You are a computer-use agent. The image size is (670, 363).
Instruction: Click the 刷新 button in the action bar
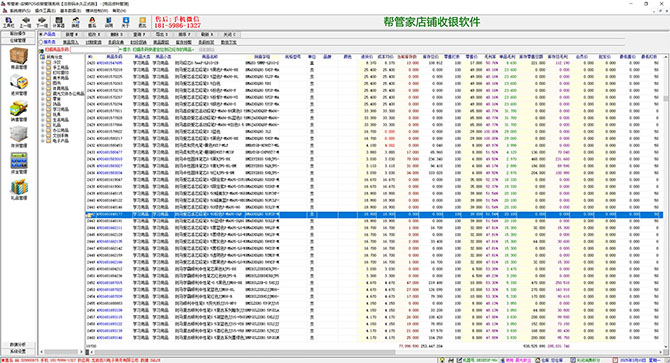point(207,34)
